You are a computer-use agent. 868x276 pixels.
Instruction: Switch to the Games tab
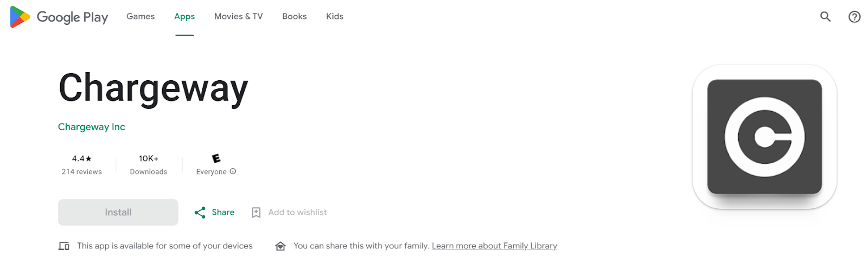[141, 16]
